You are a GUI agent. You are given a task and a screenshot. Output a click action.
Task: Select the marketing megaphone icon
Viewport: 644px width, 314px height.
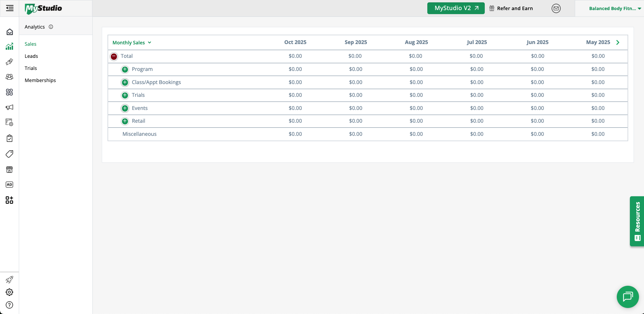9,107
